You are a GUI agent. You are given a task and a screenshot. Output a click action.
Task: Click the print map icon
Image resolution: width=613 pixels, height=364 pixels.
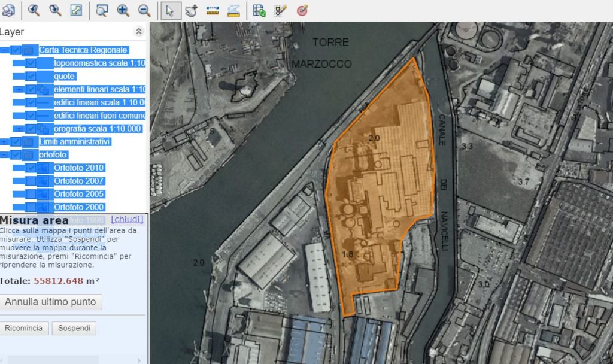[x=8, y=10]
